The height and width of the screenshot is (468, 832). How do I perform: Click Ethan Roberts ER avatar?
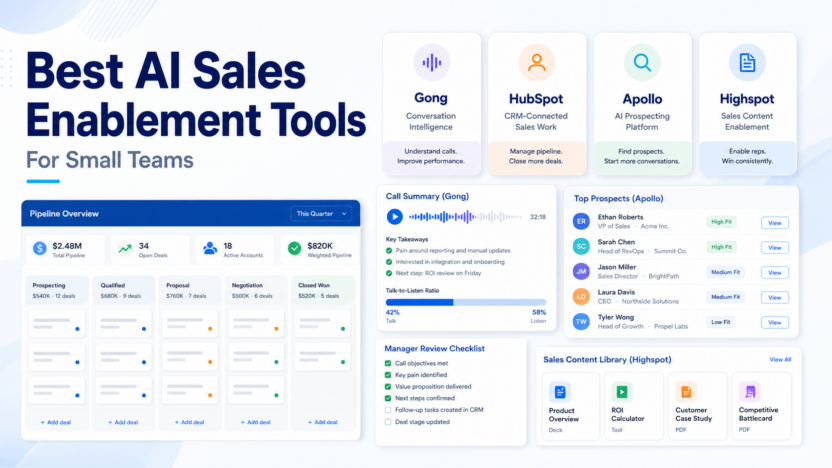tap(581, 221)
